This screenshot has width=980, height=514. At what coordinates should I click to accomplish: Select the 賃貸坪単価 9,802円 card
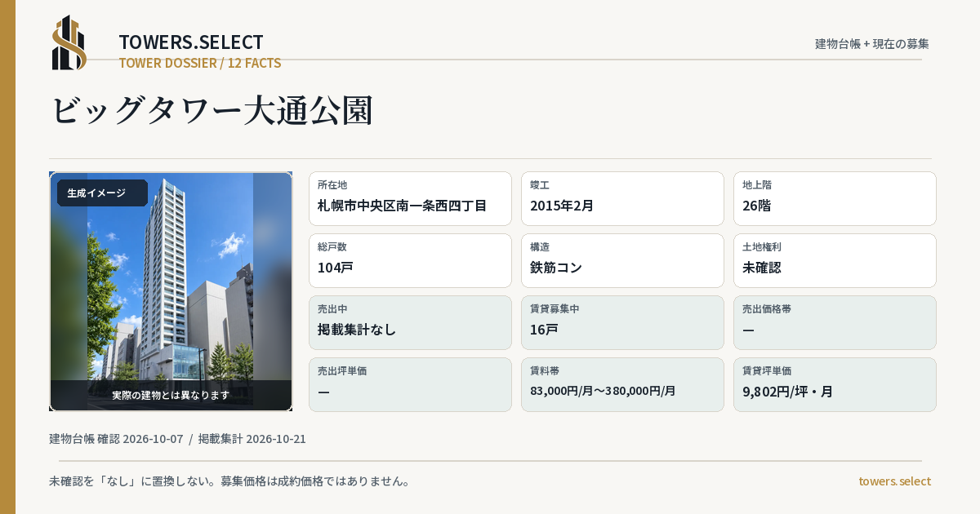coord(835,384)
